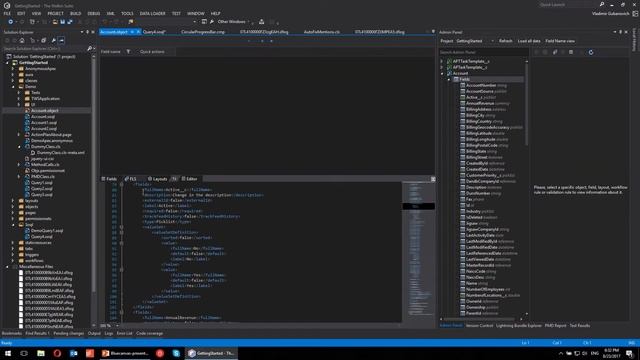Viewport: 640px width, 360px height.
Task: Open Task View from the taskbar
Action: pos(24,353)
